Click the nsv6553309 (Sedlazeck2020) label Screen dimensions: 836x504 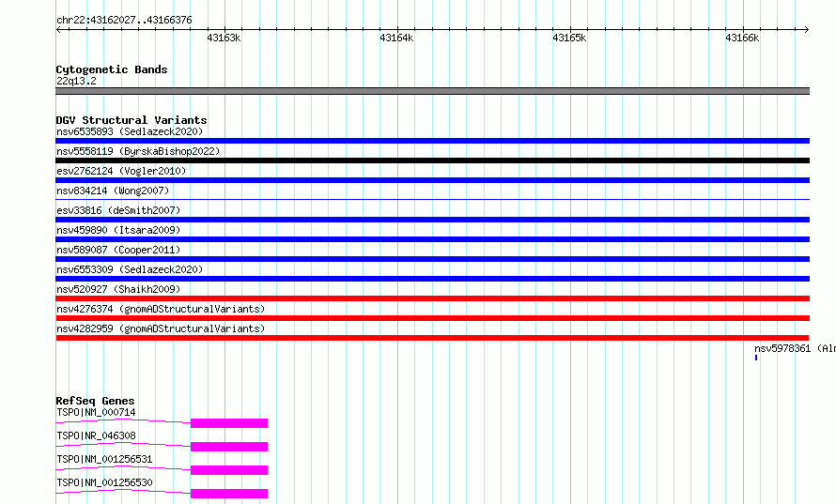coord(130,269)
